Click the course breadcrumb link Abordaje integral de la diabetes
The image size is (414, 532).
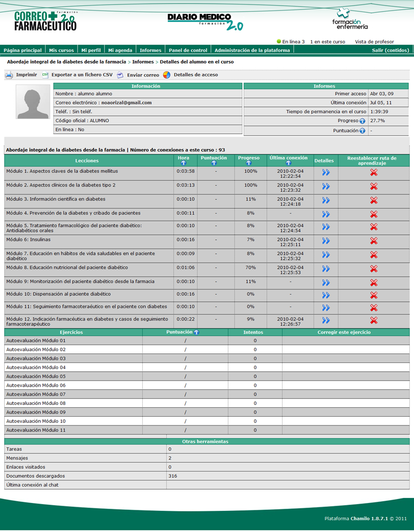[x=67, y=62]
